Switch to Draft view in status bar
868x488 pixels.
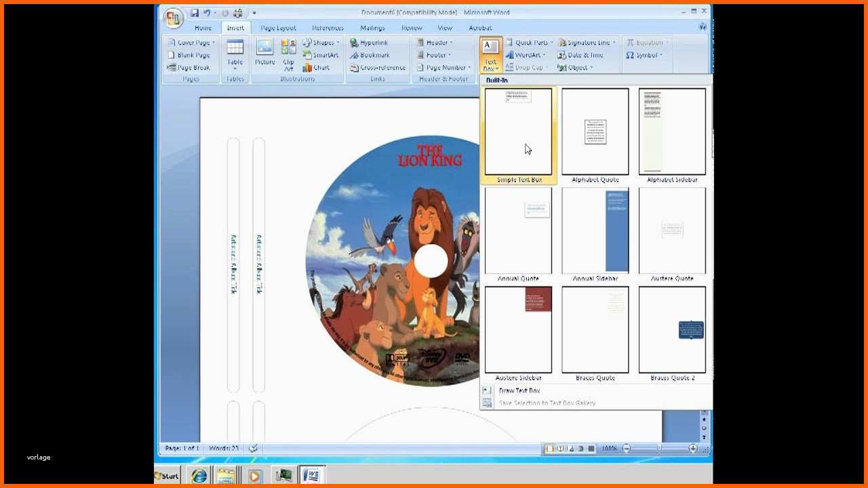(x=591, y=449)
